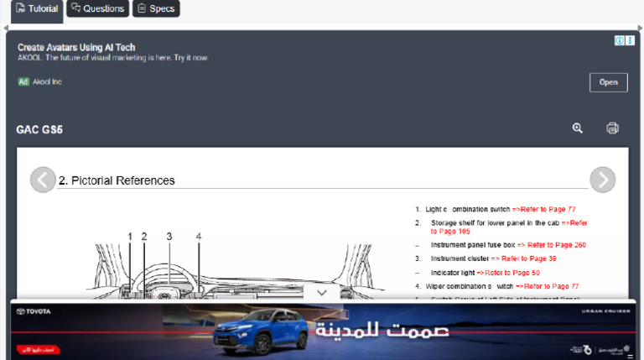Click the Akool Inc advertiser label
This screenshot has width=644, height=360.
coord(47,81)
